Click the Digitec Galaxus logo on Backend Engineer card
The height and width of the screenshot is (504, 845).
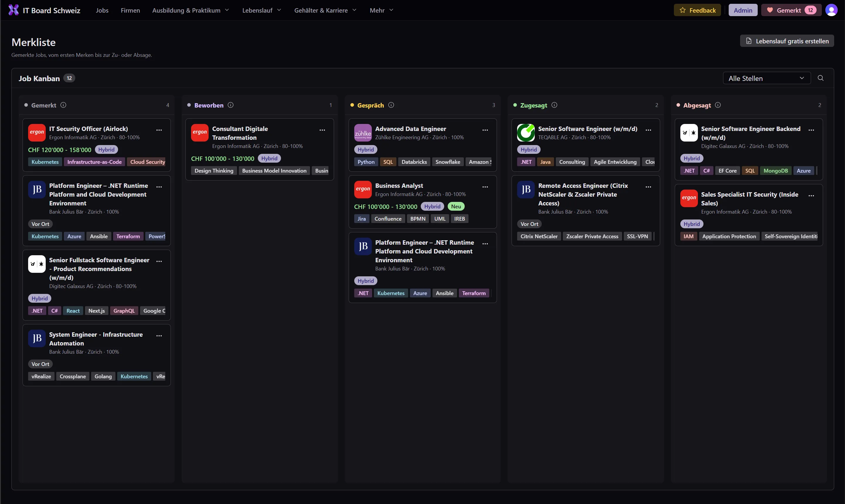click(689, 132)
